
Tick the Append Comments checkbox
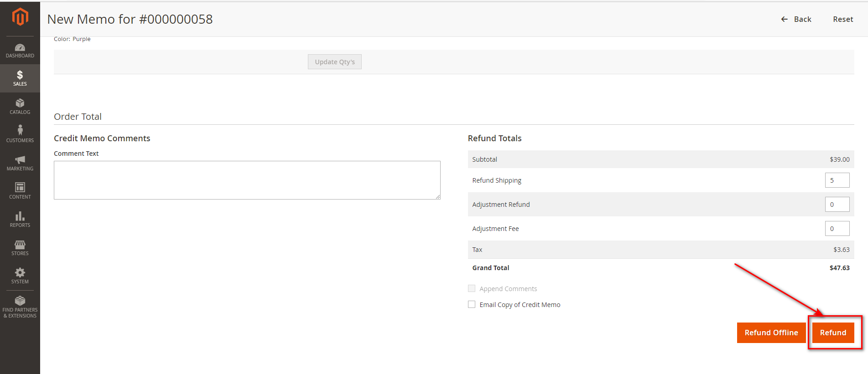(472, 288)
